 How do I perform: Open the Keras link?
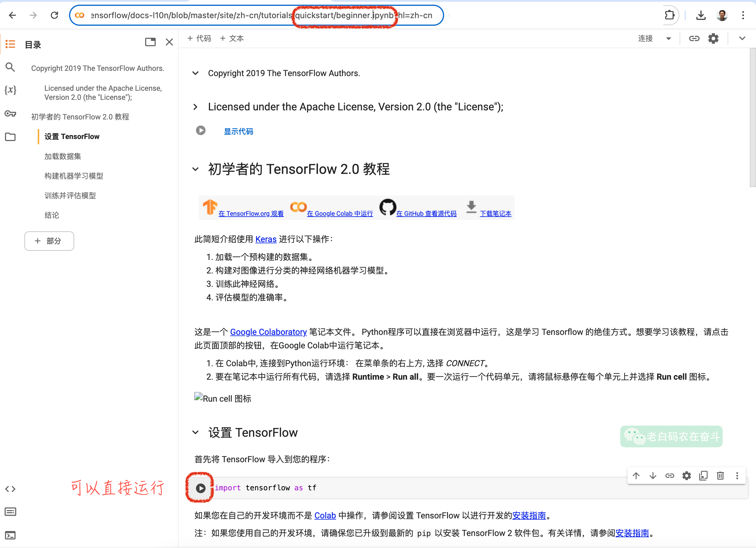pyautogui.click(x=266, y=239)
